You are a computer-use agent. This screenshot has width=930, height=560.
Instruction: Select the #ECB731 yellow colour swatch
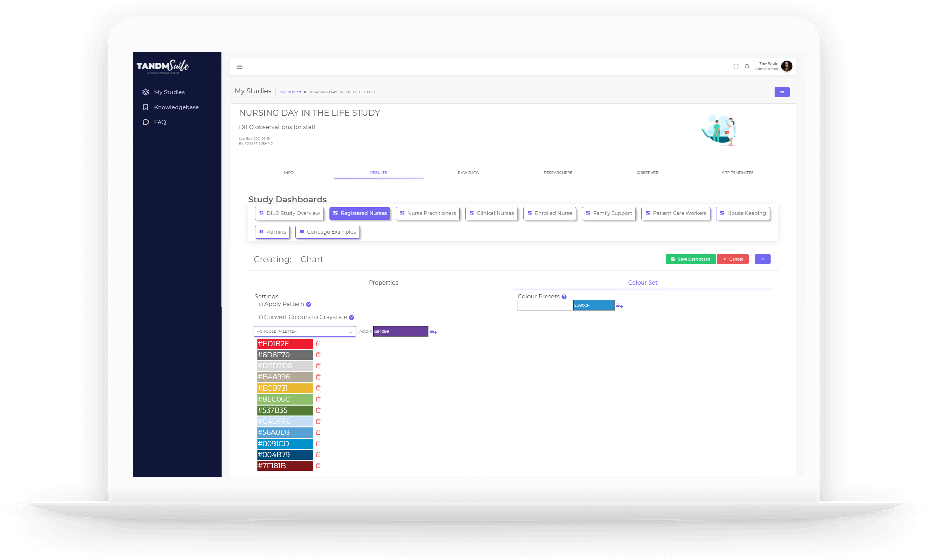tap(285, 388)
